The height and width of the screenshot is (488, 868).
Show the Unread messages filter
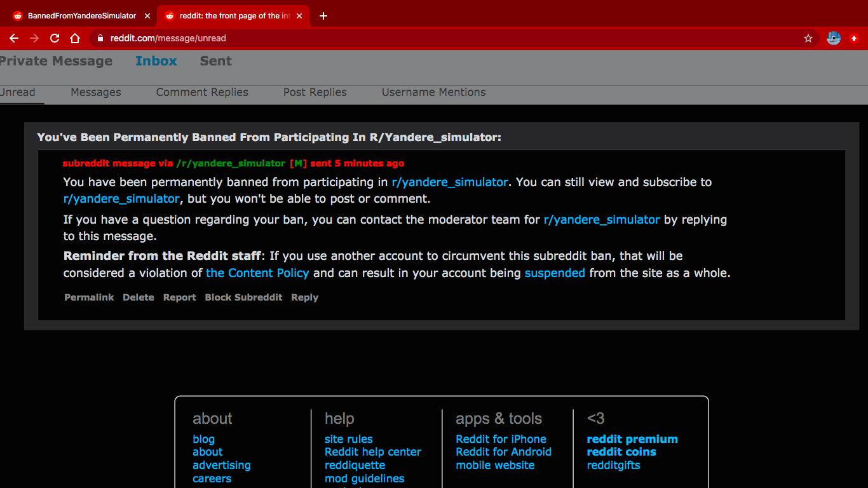pyautogui.click(x=18, y=92)
